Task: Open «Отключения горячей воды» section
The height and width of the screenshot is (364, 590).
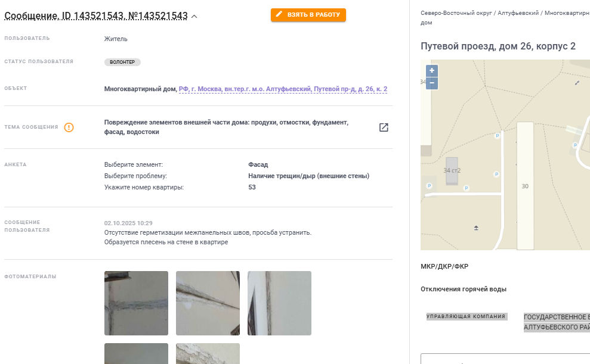Action: (463, 289)
